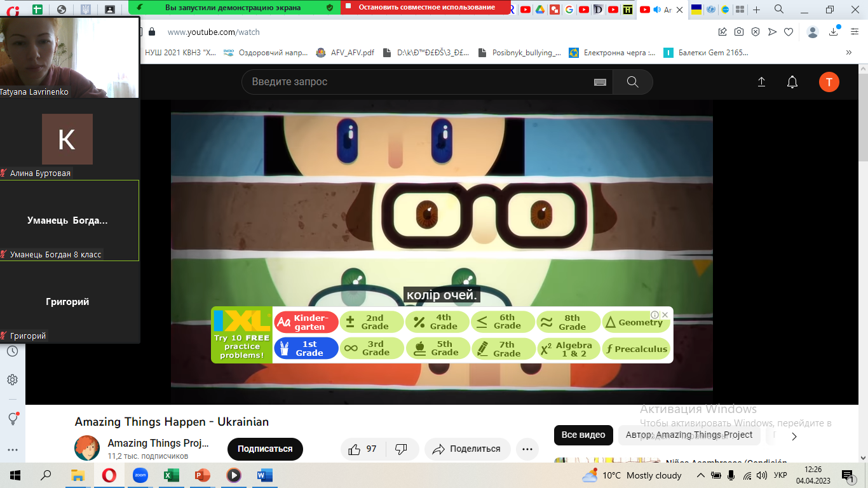Screen dimensions: 868x488
Task: Select 'Автор: Amazing Things Project' chip
Action: click(689, 435)
